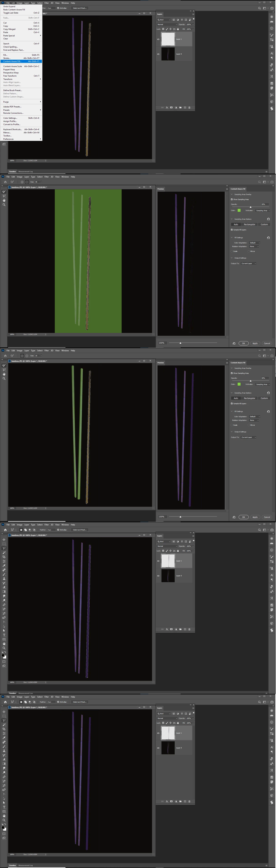The width and height of the screenshot is (276, 868).
Task: Toggle Layer 1 eye, screen showing toolbar and dashed selection
Action: pos(158,561)
